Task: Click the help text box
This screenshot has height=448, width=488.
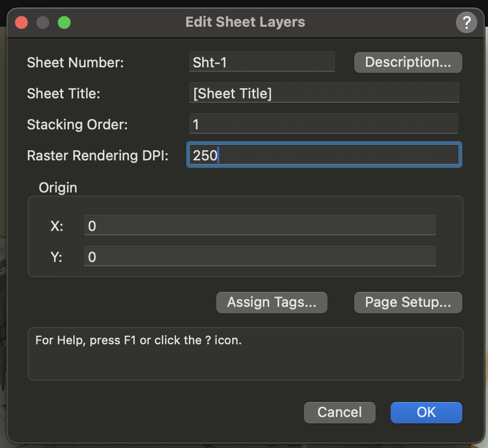Action: coord(245,353)
